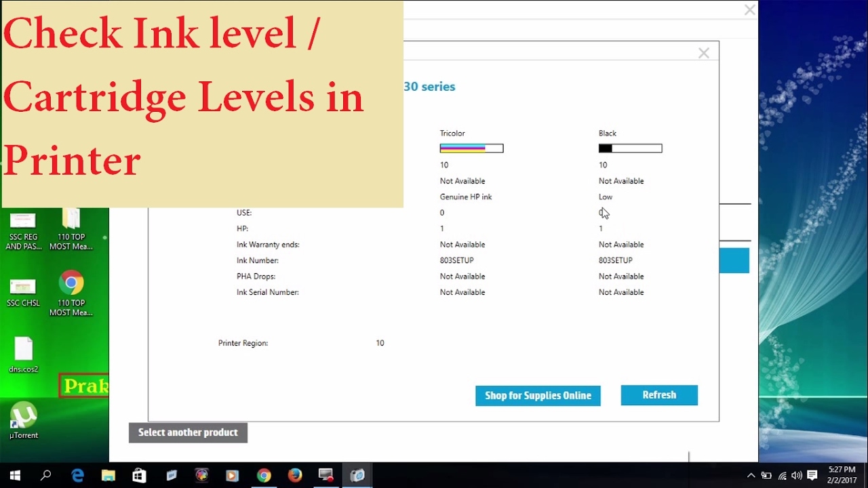Screen dimensions: 868x488
Task: Click Tricolor 'Not Available' in Ink Serial Number row
Action: (462, 293)
